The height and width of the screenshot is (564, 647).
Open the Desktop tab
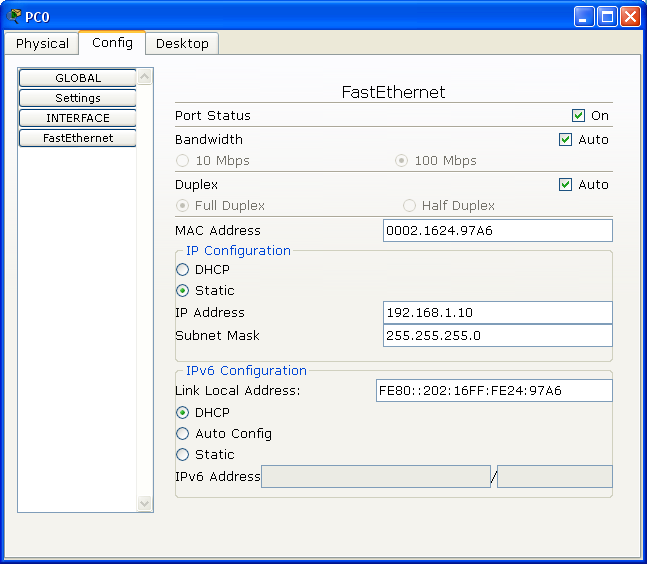pyautogui.click(x=182, y=44)
